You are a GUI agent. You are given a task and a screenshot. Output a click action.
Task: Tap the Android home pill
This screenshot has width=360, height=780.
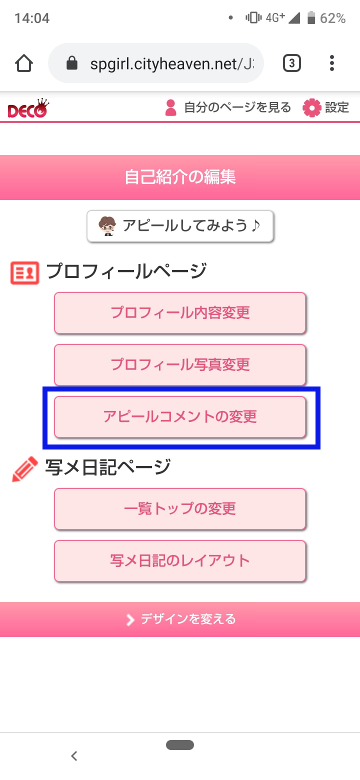tap(180, 745)
